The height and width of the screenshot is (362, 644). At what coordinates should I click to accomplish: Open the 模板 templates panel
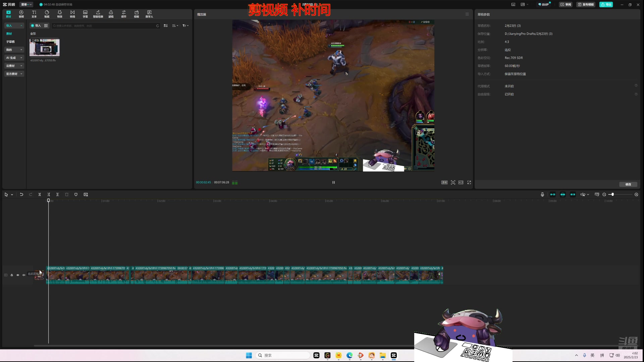(x=137, y=14)
